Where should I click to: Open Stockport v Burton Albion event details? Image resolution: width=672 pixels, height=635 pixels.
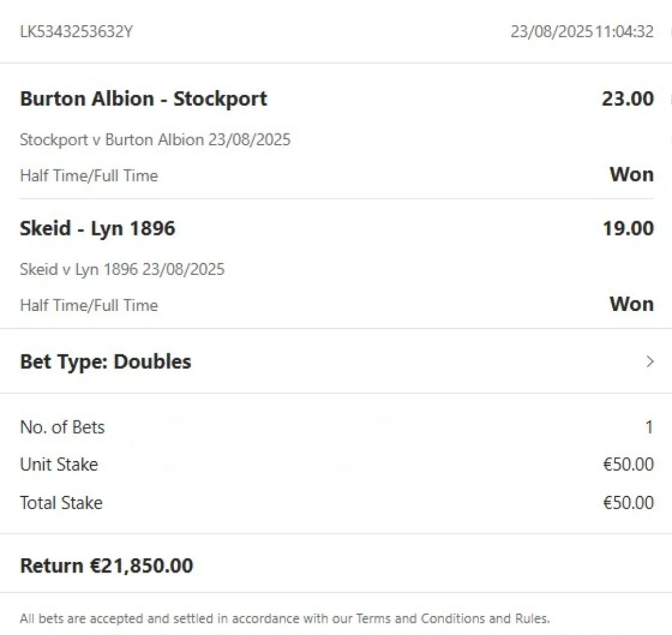pos(155,139)
